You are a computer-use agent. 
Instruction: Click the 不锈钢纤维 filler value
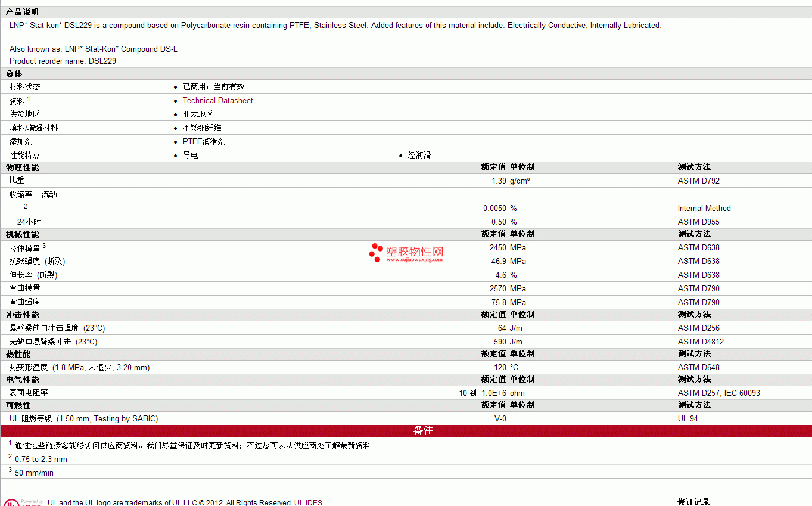[202, 128]
